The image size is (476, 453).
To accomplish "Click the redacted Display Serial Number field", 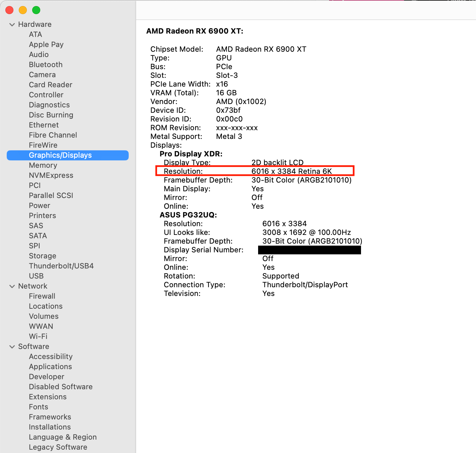I will click(x=309, y=250).
